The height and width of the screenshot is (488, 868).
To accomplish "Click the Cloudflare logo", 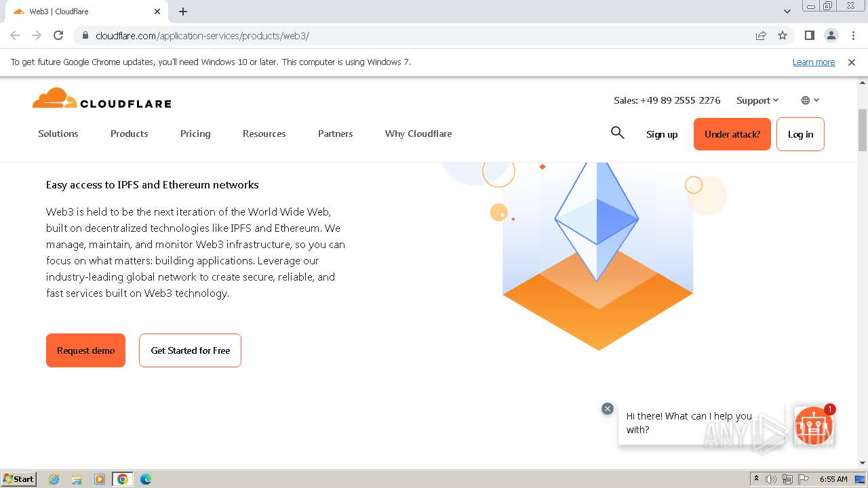I will [102, 99].
